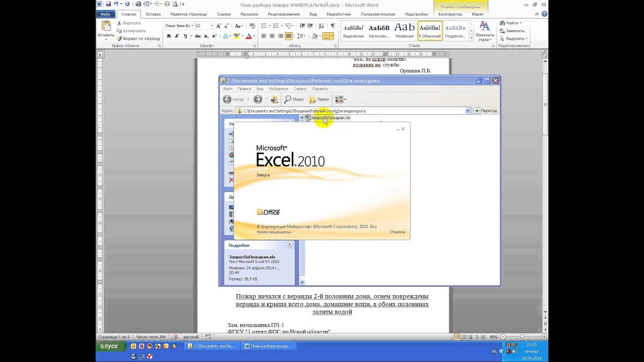Click the red font color A button

point(249,36)
